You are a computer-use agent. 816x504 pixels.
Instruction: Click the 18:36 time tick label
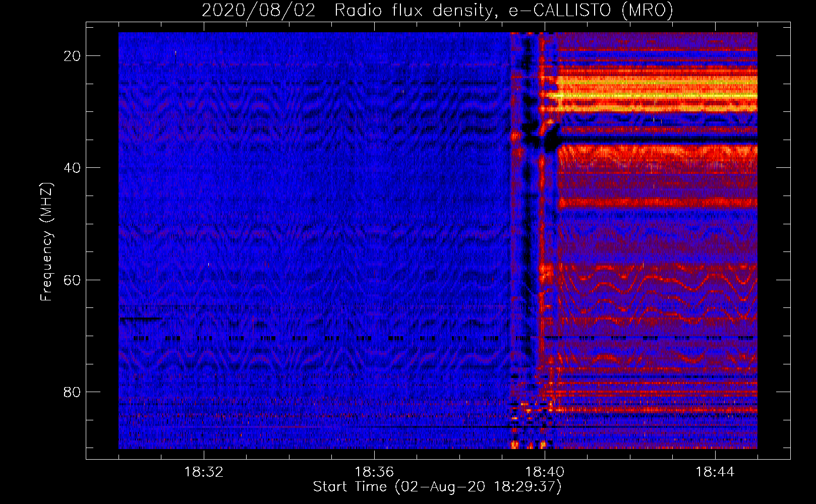[374, 472]
